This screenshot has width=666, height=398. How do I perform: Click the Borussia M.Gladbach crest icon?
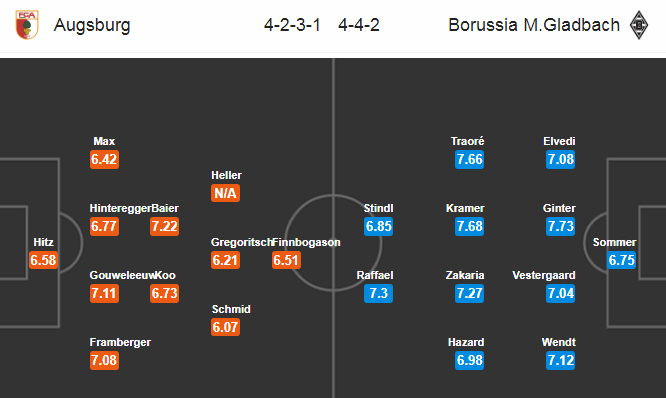pos(639,25)
